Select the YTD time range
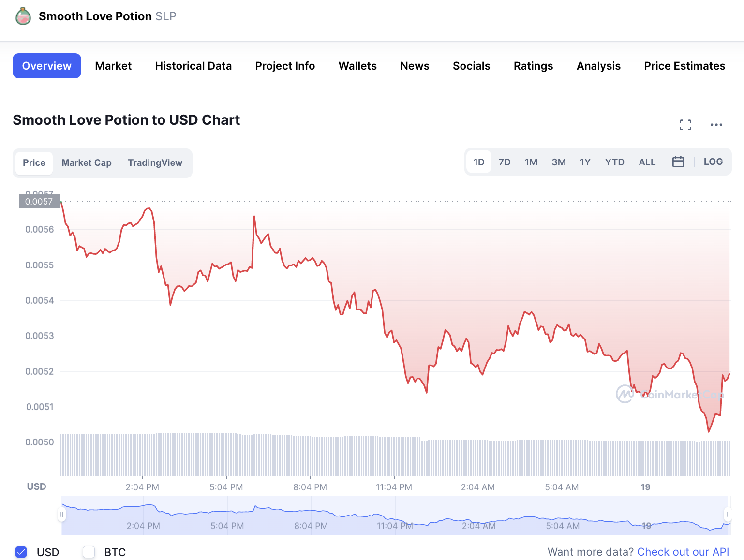 [614, 162]
